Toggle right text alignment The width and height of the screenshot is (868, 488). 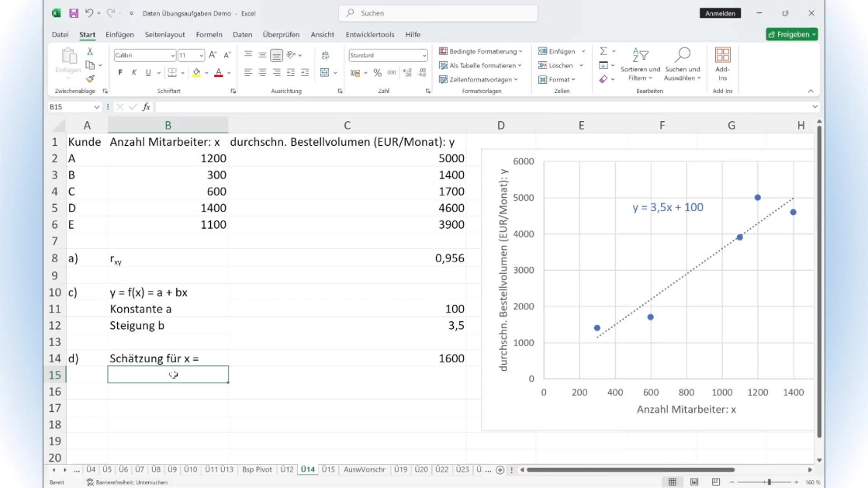(277, 73)
